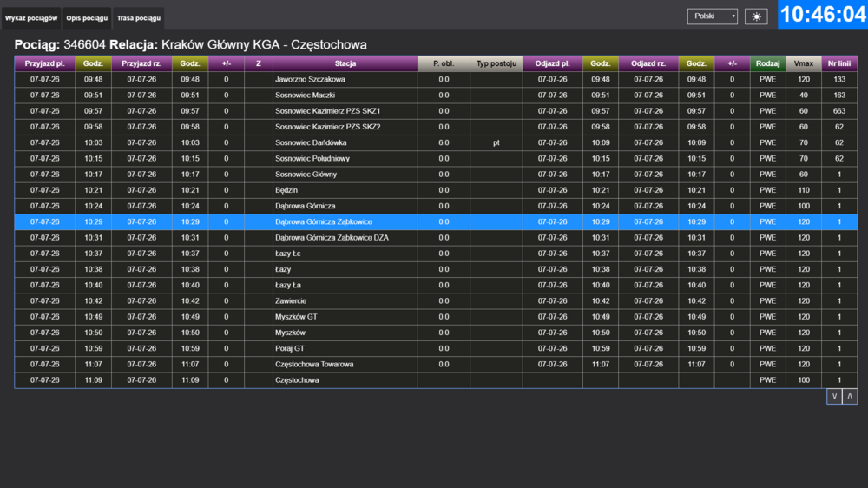The width and height of the screenshot is (868, 488).
Task: Click the 6.0 P. obl. value
Action: point(444,142)
